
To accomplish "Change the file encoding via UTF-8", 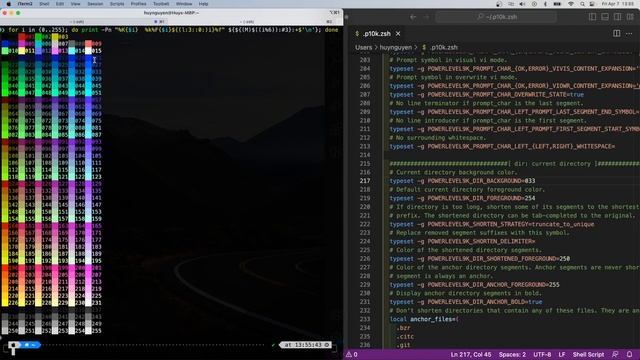I will pyautogui.click(x=542, y=355).
